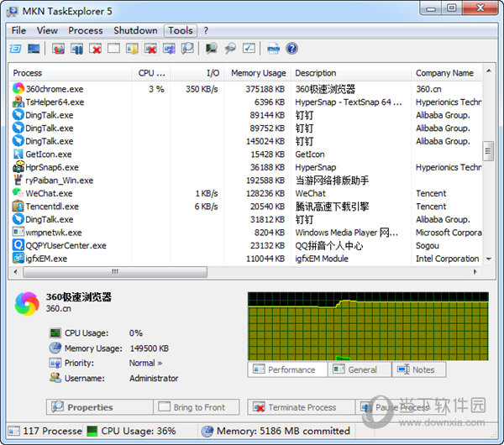The width and height of the screenshot is (504, 445).
Task: Click the vertical scrollbar up arrow
Action: (x=489, y=71)
